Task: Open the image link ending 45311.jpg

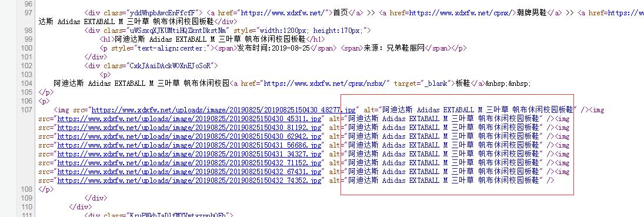Action: (189, 119)
